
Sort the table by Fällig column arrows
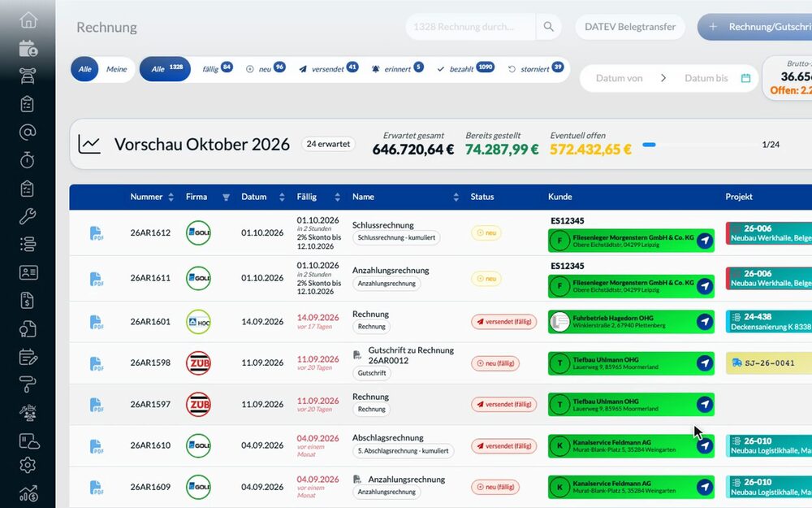click(x=337, y=197)
